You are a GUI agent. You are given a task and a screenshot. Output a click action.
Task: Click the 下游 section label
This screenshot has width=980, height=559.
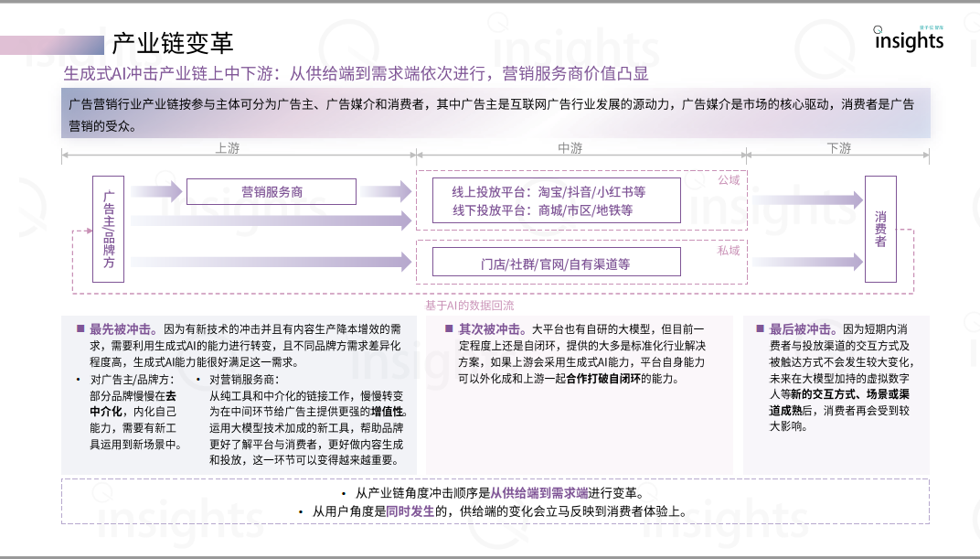838,148
